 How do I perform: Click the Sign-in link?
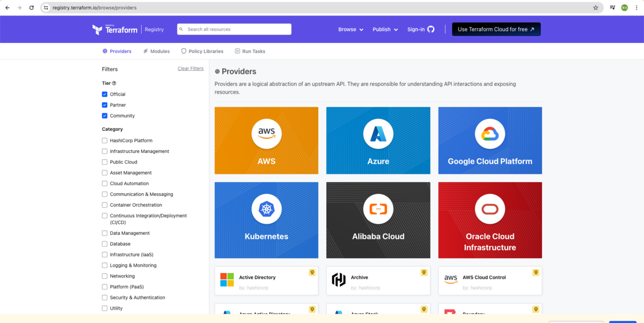(416, 30)
